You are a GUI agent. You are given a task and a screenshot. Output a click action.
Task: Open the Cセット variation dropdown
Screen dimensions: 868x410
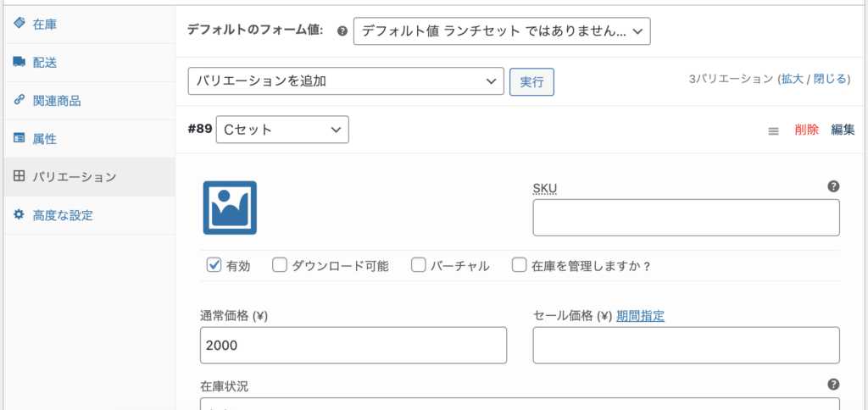(282, 130)
